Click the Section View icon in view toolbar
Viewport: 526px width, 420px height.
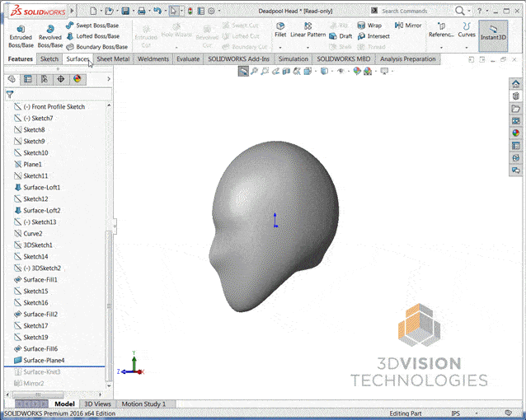coord(286,71)
